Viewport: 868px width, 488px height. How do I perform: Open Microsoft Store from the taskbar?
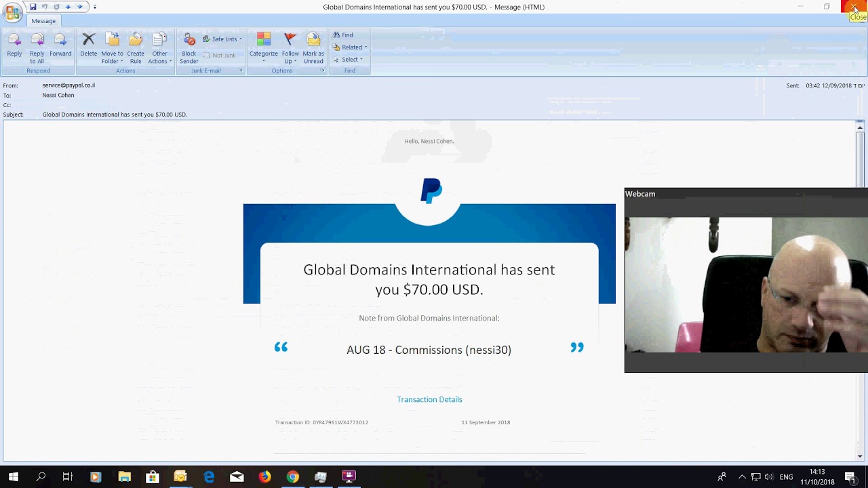click(x=153, y=476)
